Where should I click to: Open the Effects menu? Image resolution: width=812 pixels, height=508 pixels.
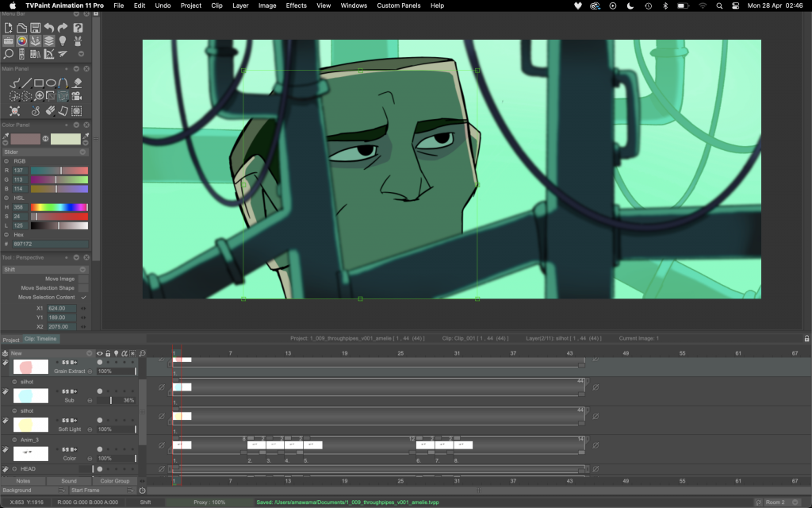point(297,6)
